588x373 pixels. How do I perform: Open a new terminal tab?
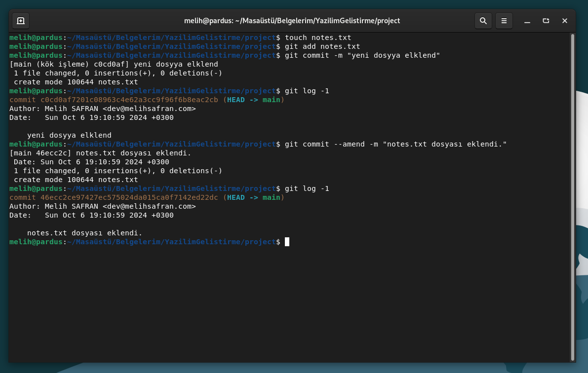click(x=21, y=21)
